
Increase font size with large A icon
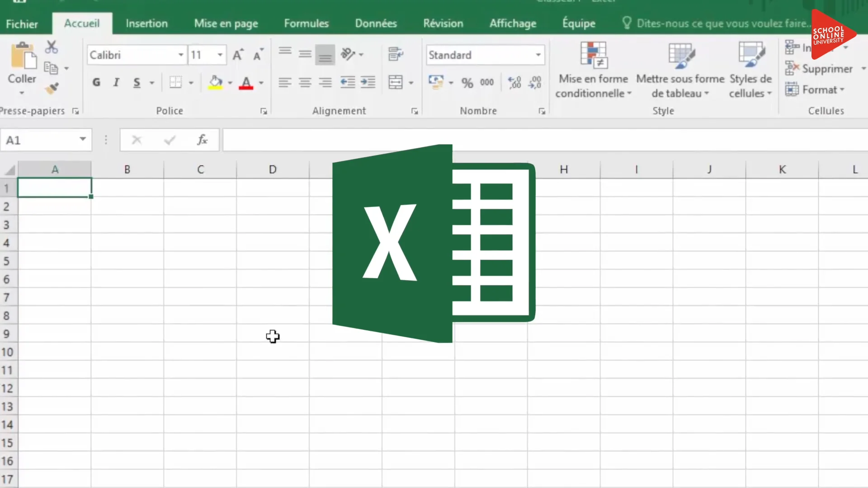(238, 55)
